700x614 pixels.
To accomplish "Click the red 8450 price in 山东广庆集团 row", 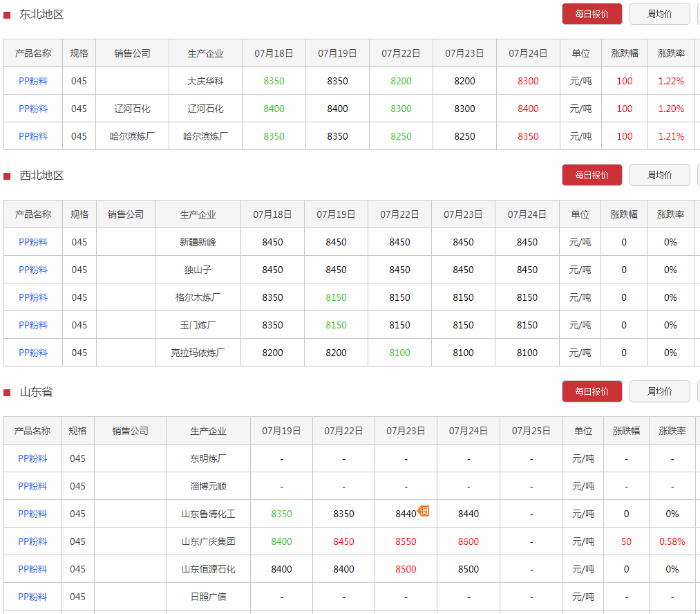I will pyautogui.click(x=343, y=542).
